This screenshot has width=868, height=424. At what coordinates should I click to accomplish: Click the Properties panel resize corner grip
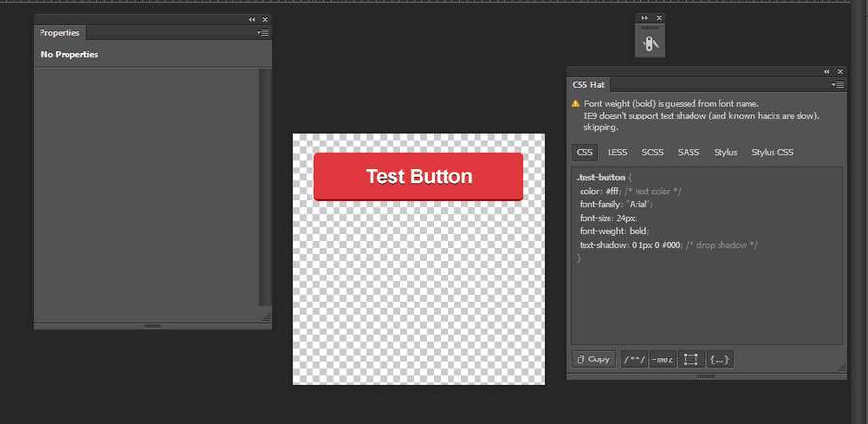click(x=266, y=316)
